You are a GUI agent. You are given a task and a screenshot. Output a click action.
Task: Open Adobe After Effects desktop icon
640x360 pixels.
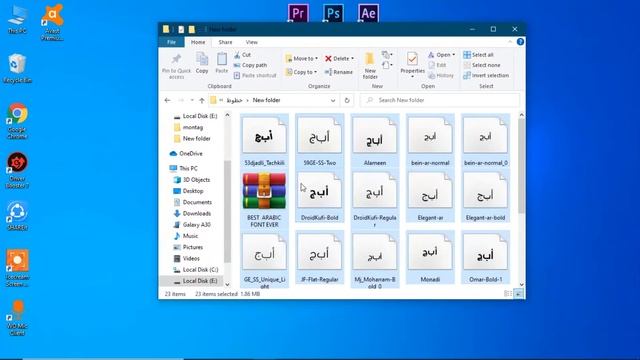coord(369,13)
